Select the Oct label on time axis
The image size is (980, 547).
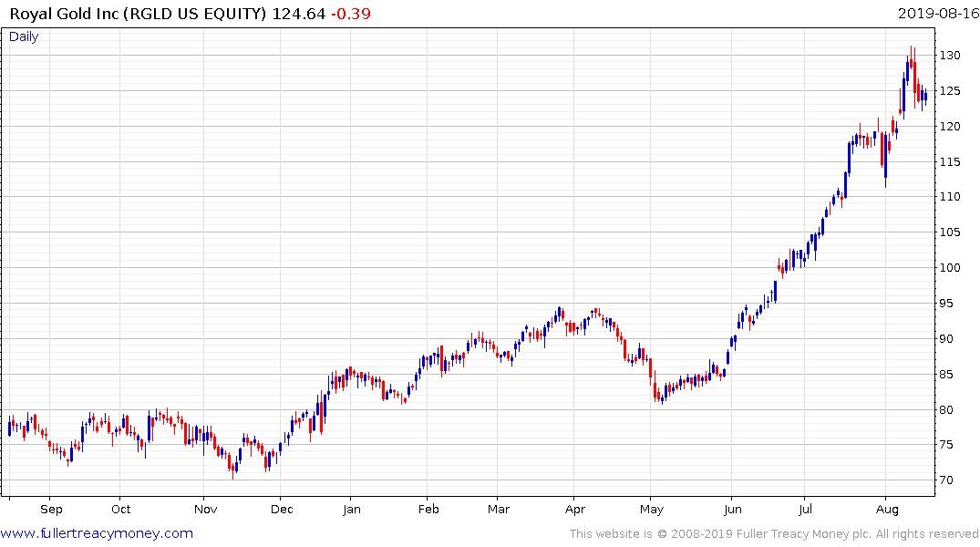coord(120,510)
